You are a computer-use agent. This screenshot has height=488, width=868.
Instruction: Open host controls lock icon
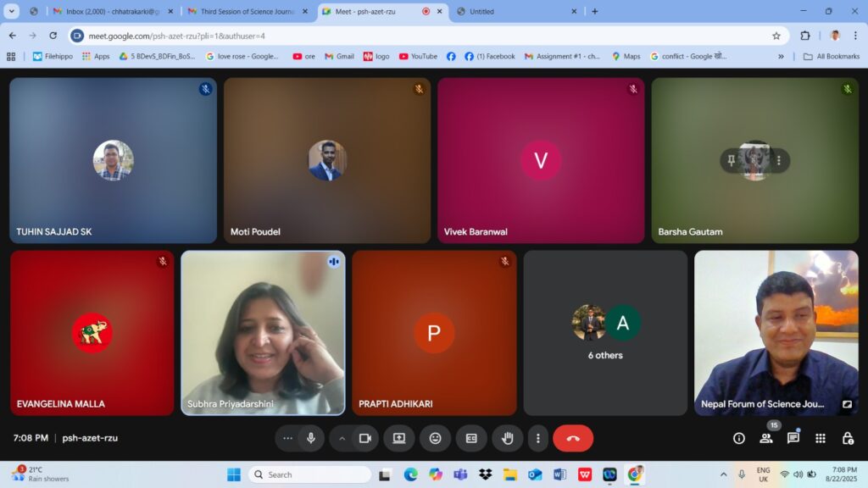tap(848, 438)
